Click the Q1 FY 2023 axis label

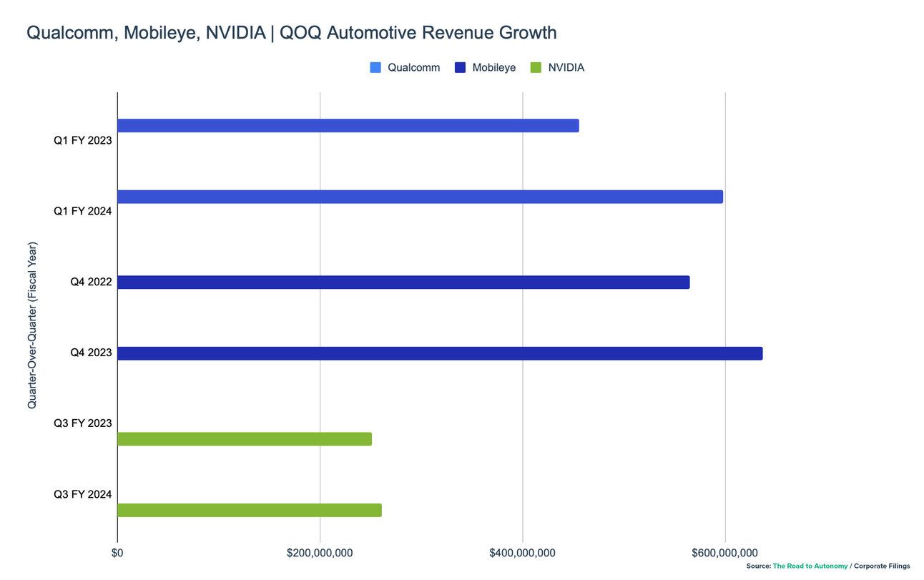click(83, 140)
